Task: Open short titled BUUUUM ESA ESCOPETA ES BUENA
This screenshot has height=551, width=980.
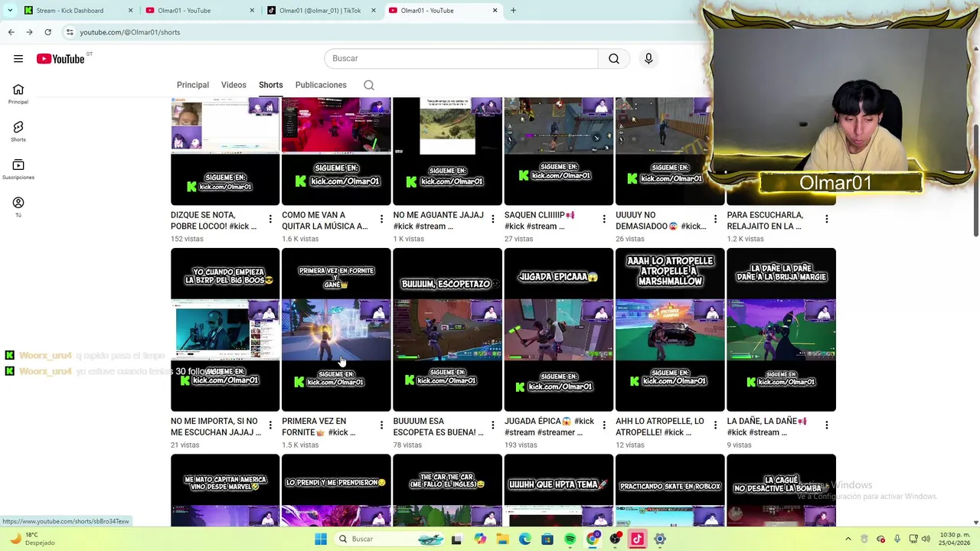Action: point(438,427)
